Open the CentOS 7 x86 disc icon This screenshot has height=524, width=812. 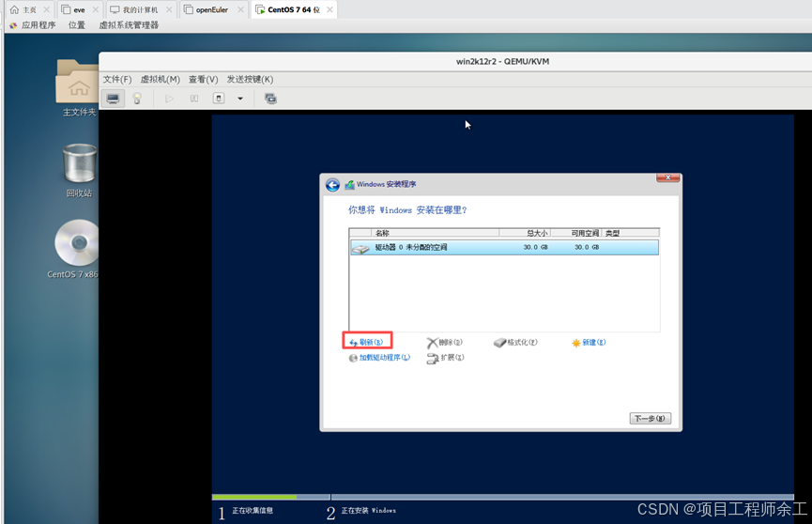coord(77,242)
